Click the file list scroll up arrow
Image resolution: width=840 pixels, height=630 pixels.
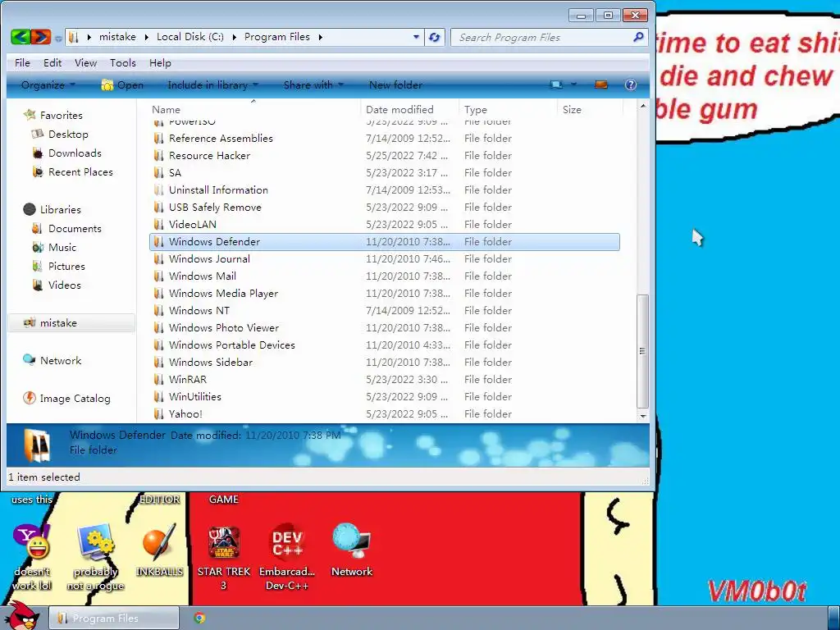[x=643, y=106]
